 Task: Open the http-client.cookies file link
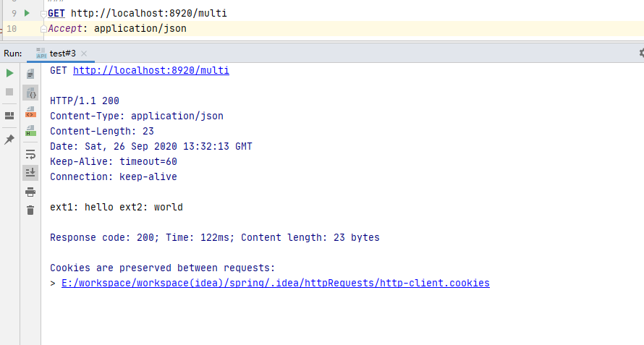pos(275,283)
